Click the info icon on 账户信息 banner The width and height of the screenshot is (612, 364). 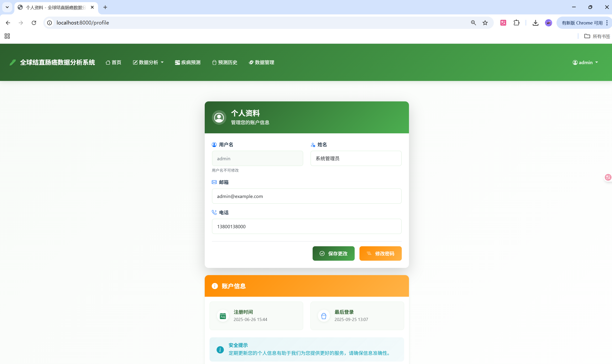pos(215,286)
